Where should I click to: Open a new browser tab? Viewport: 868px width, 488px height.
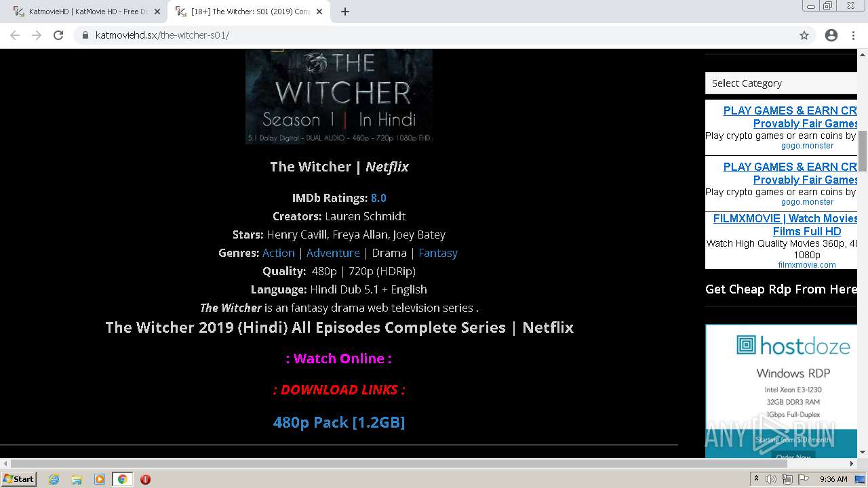point(345,12)
